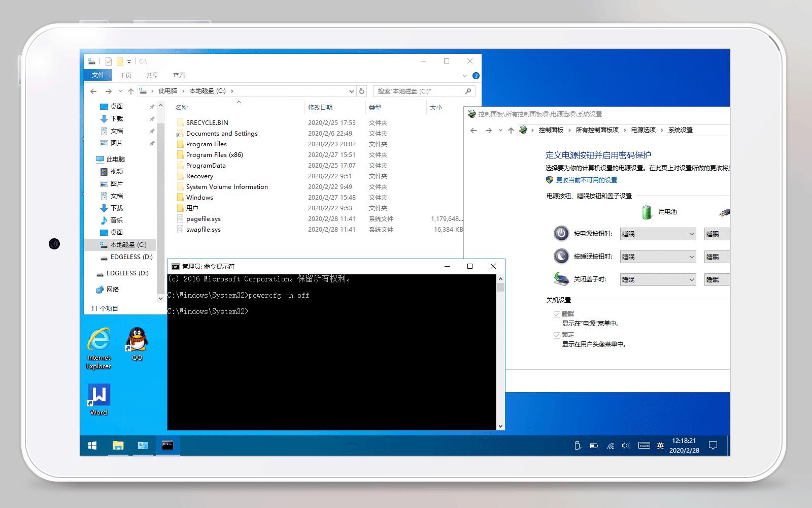Click the 英 input language indicator

(x=661, y=446)
